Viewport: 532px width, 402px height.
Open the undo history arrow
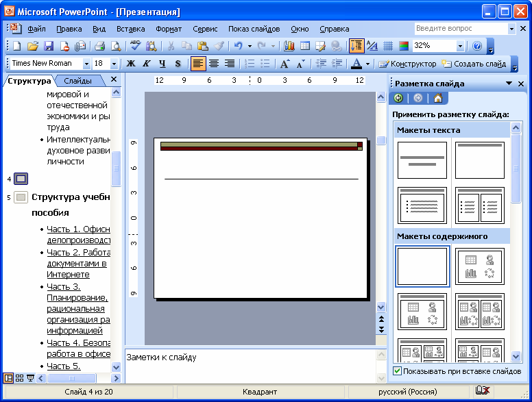point(250,46)
